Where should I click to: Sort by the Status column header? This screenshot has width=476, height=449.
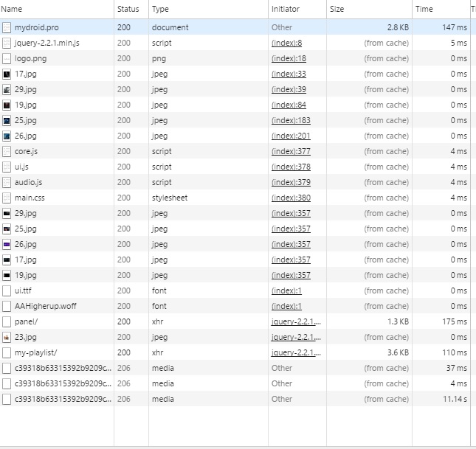coord(128,9)
